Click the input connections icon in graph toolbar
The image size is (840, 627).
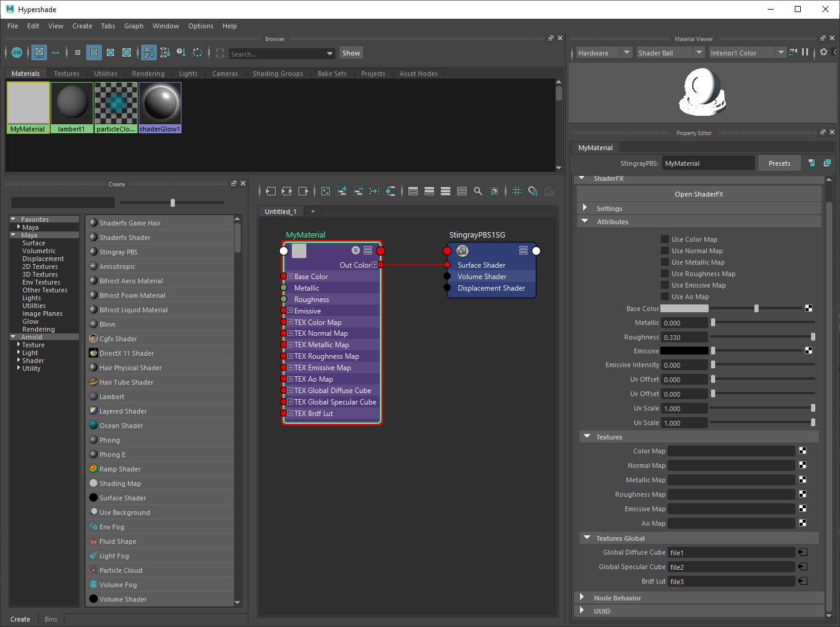click(x=271, y=191)
